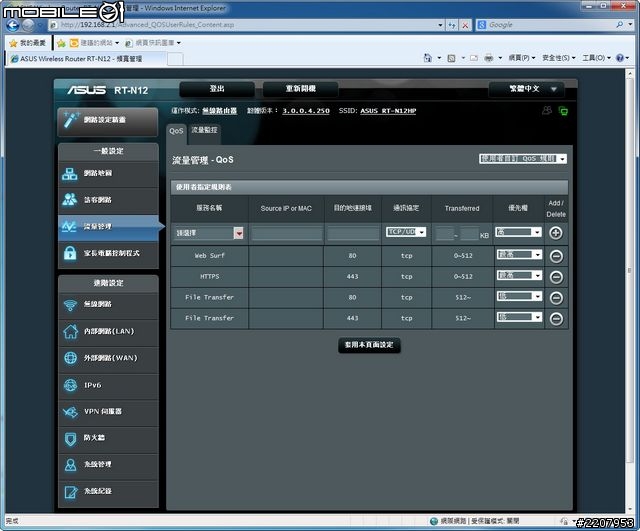This screenshot has height=531, width=640.
Task: Open the IPv6 sidebar item
Action: coord(108,385)
